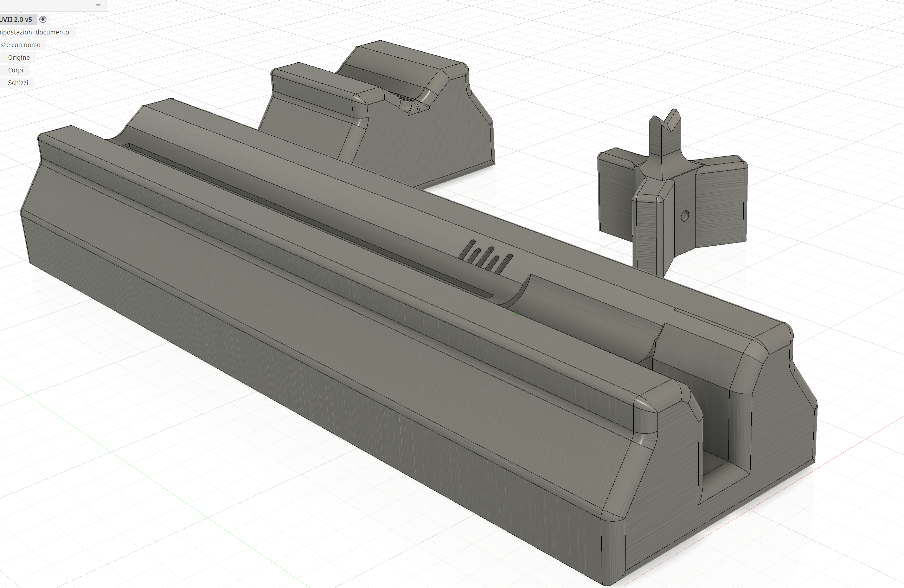The height and width of the screenshot is (588, 904).
Task: Select the 'UVII 2.0 v5' root component
Action: pos(16,19)
